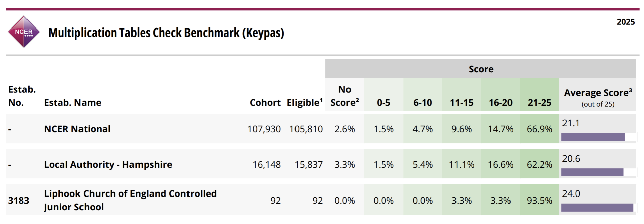The width and height of the screenshot is (644, 224).
Task: Select the Local Authority - Hampshire row
Action: click(108, 165)
